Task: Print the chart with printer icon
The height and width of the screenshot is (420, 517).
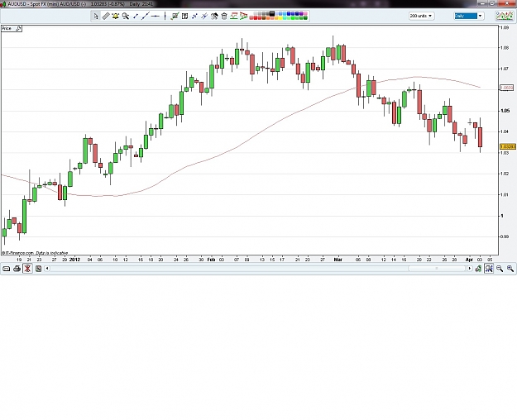Action: click(17, 269)
